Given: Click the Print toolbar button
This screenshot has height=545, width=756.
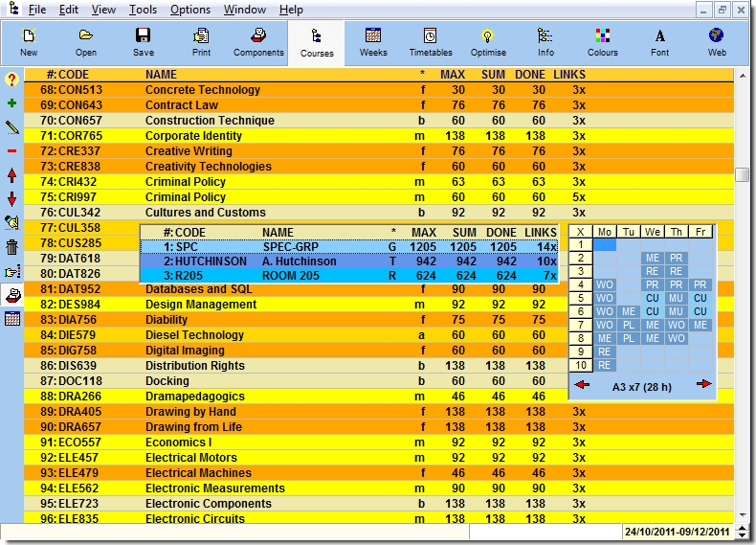Looking at the screenshot, I should (x=201, y=42).
